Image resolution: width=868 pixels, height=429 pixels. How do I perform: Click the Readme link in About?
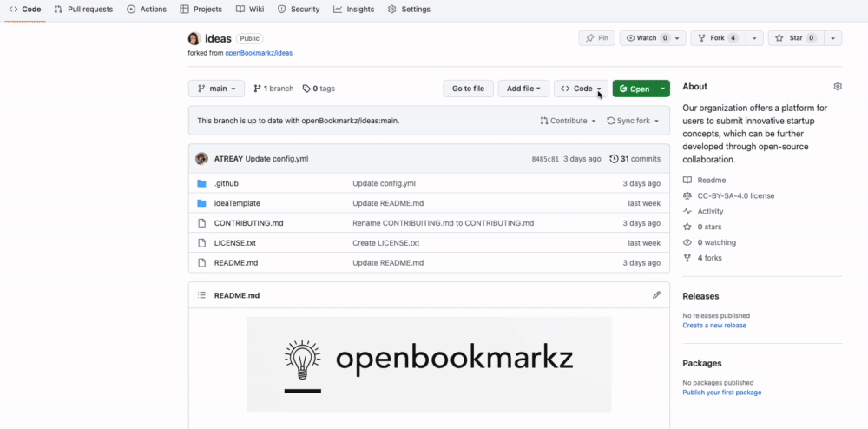point(712,180)
